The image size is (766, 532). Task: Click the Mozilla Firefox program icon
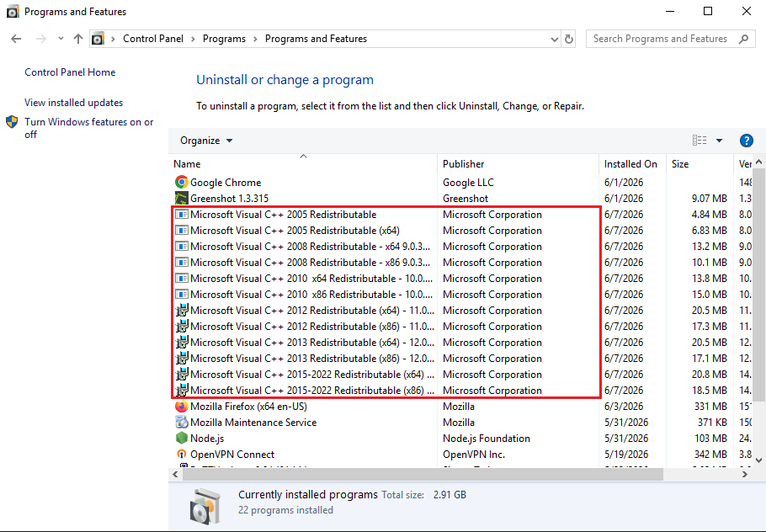coord(182,407)
